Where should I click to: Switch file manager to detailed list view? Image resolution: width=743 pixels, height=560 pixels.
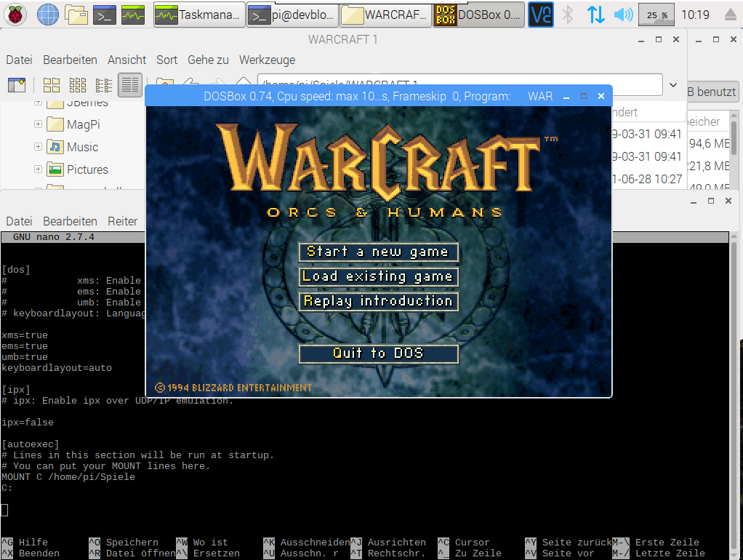(130, 85)
